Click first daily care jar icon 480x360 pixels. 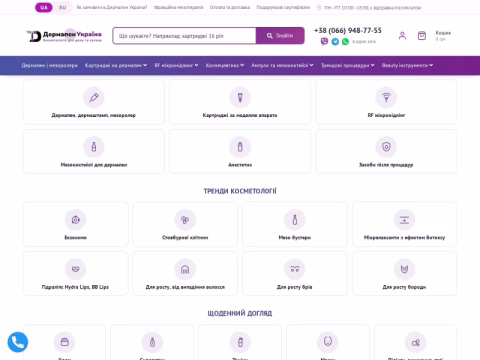click(65, 342)
